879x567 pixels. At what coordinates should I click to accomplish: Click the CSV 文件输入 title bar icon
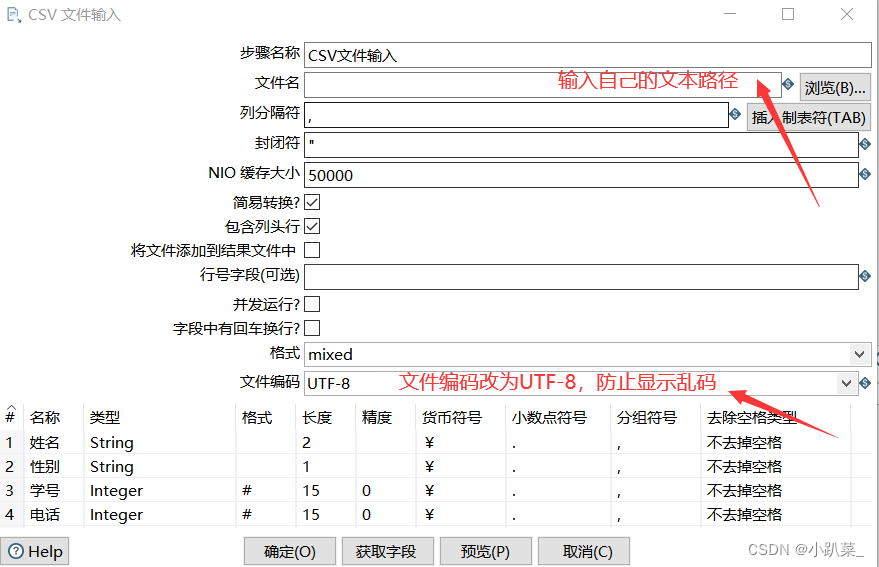(x=13, y=15)
